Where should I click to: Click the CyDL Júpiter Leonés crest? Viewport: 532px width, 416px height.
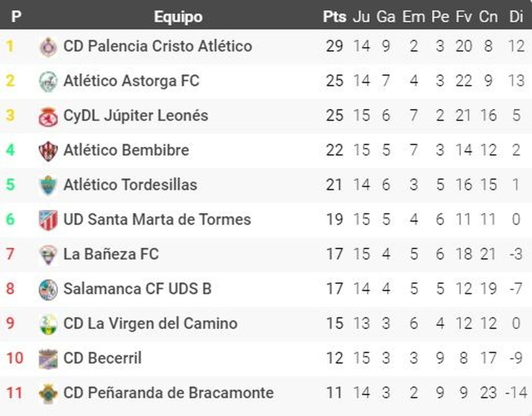(48, 116)
